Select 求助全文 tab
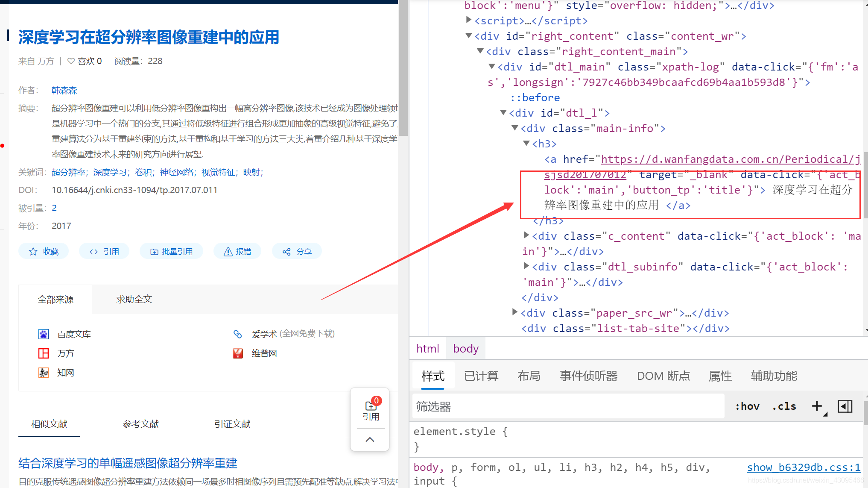Viewport: 868px width, 488px height. 134,300
